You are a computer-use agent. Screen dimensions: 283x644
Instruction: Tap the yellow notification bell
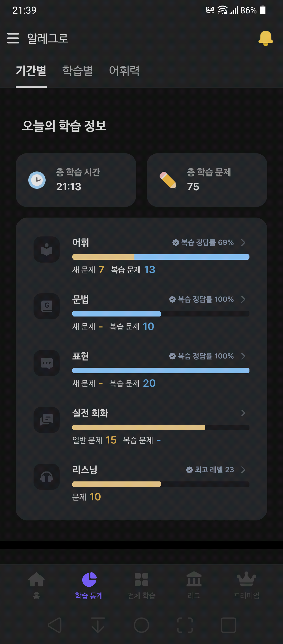(265, 38)
